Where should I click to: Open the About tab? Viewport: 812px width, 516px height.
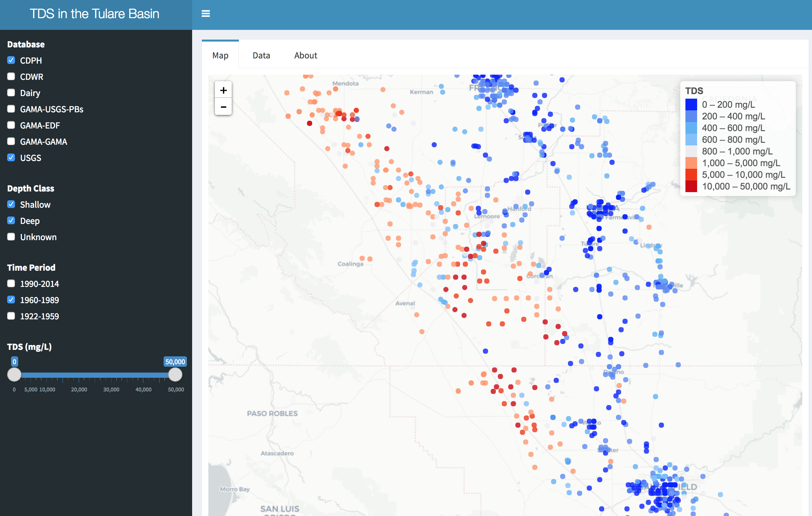tap(305, 55)
